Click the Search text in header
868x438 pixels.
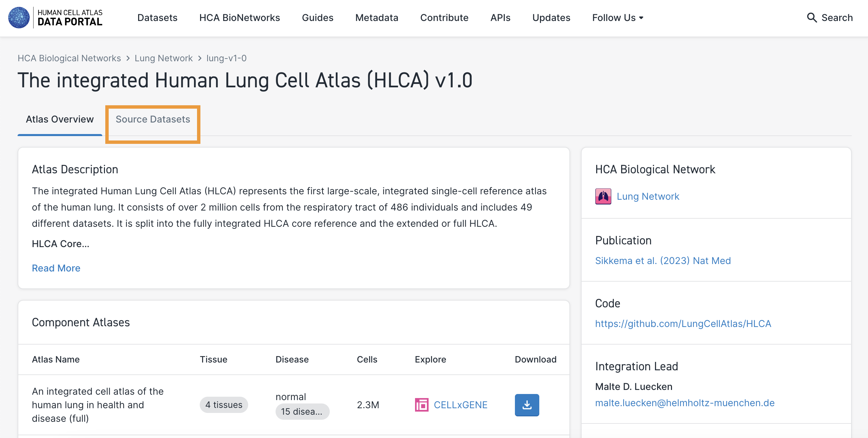click(x=837, y=18)
